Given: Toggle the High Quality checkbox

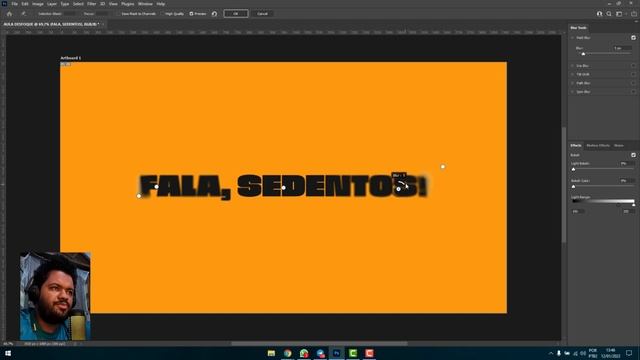Looking at the screenshot, I should pos(162,13).
